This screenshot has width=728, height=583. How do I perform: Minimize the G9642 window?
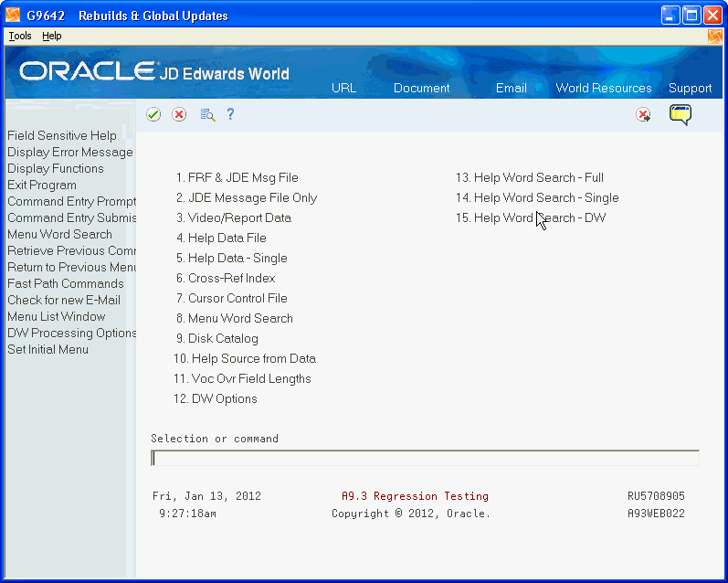tap(670, 16)
